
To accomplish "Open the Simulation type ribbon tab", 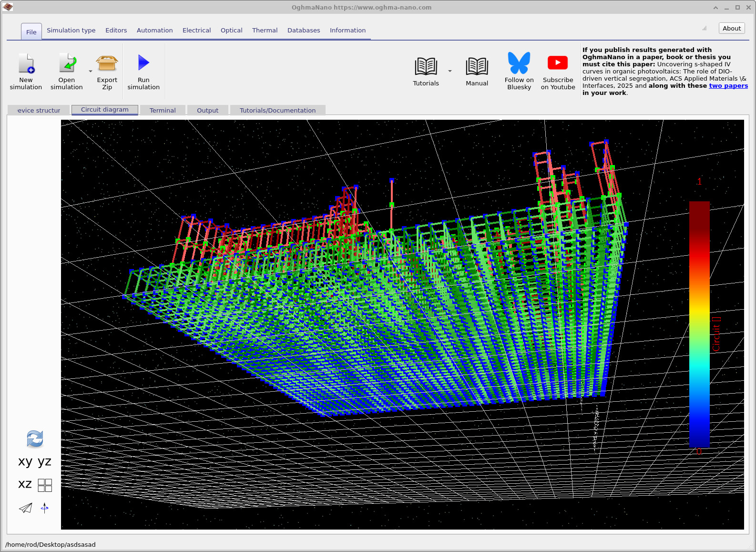I will [x=71, y=31].
